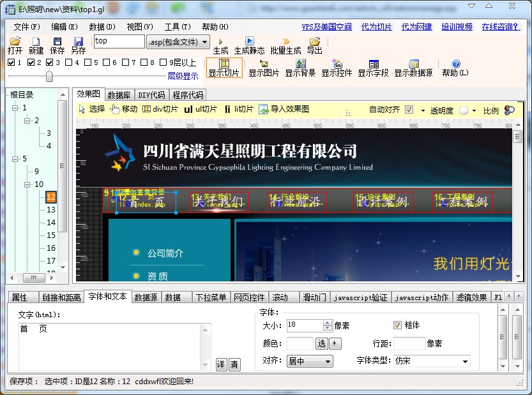The image size is (532, 395).
Task: Click the 显示字段 icon
Action: pos(374,64)
